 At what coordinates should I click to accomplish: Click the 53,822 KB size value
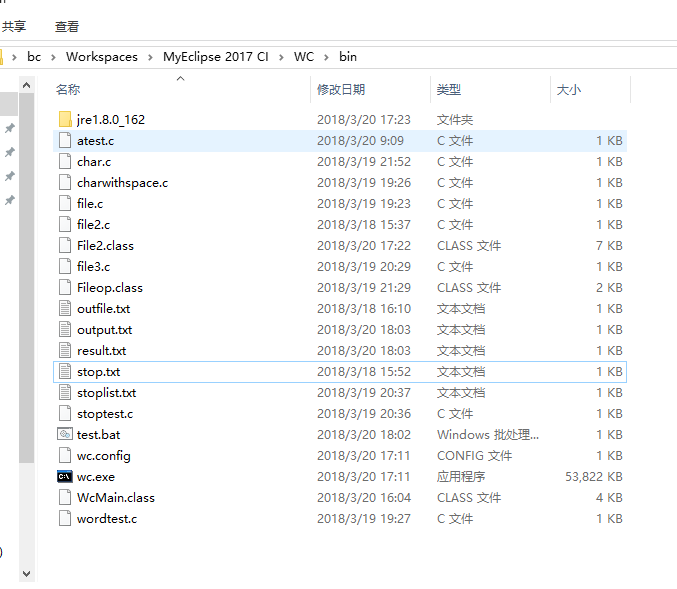(x=594, y=477)
